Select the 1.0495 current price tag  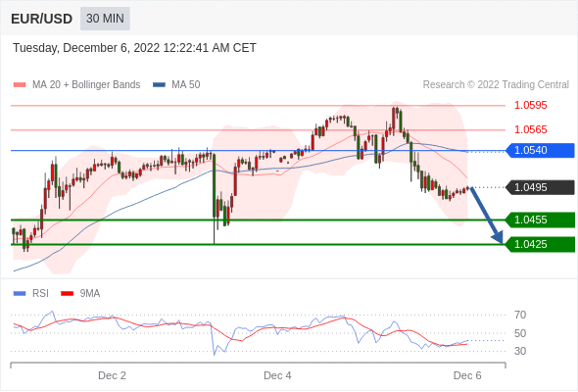[x=540, y=187]
